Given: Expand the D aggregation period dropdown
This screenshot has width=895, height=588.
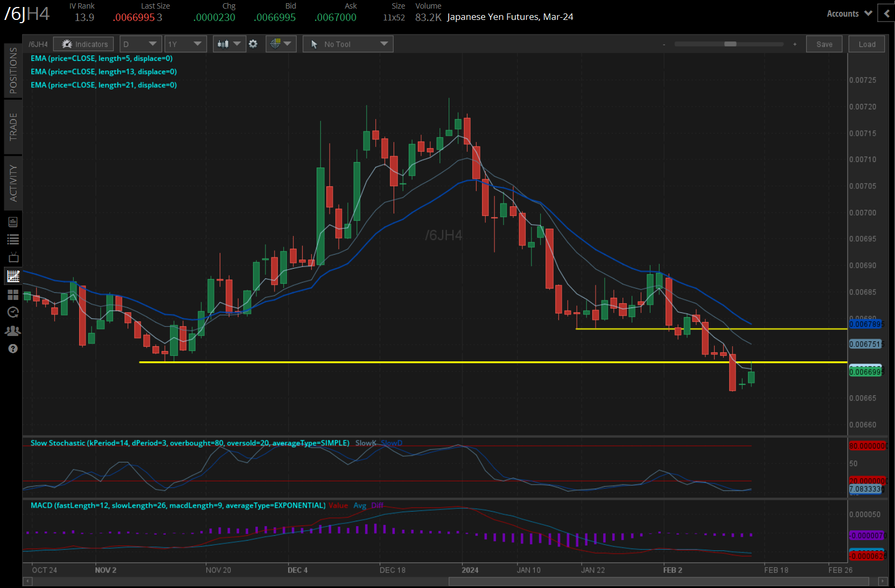Looking at the screenshot, I should pos(140,44).
